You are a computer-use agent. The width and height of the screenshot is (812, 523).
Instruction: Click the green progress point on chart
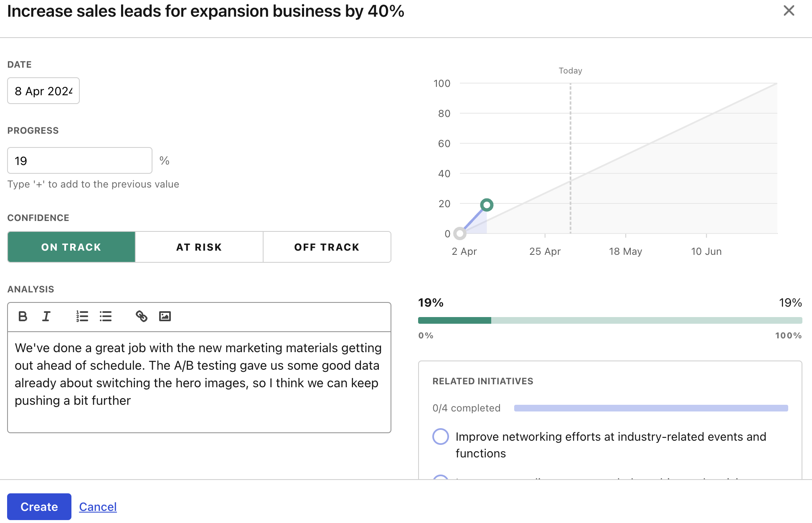pos(487,205)
